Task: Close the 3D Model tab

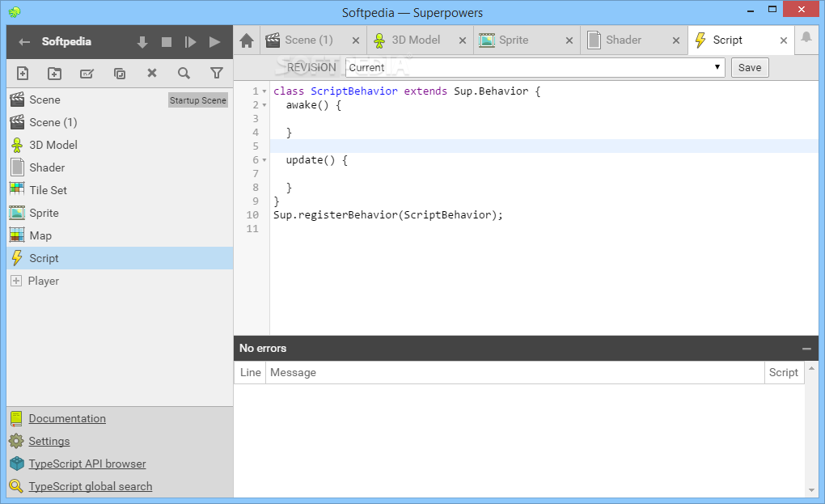Action: [463, 40]
